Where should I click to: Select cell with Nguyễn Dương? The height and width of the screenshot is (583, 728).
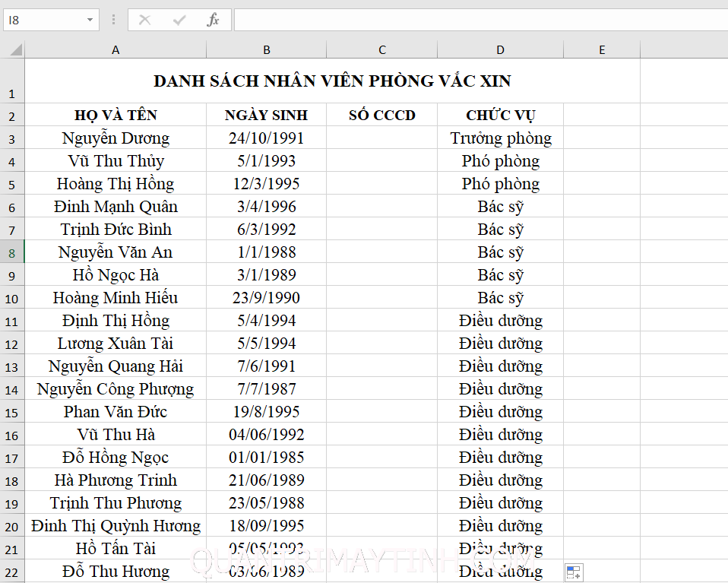point(116,138)
